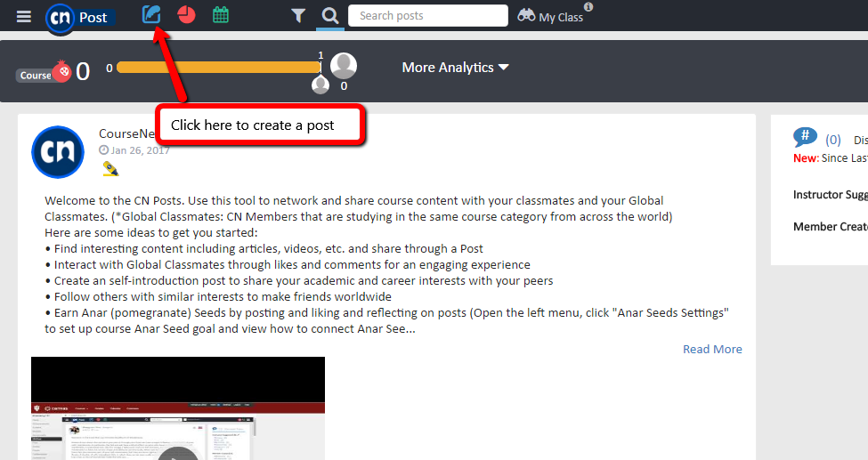This screenshot has width=868, height=460.
Task: Click the New: Since Last label
Action: (831, 158)
